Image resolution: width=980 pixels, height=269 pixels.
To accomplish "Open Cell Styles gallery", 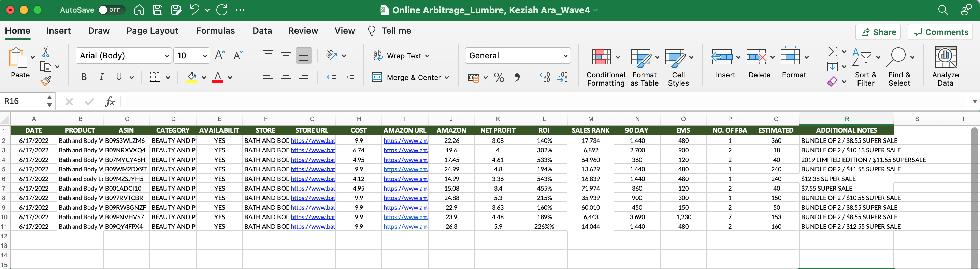I will tap(678, 68).
